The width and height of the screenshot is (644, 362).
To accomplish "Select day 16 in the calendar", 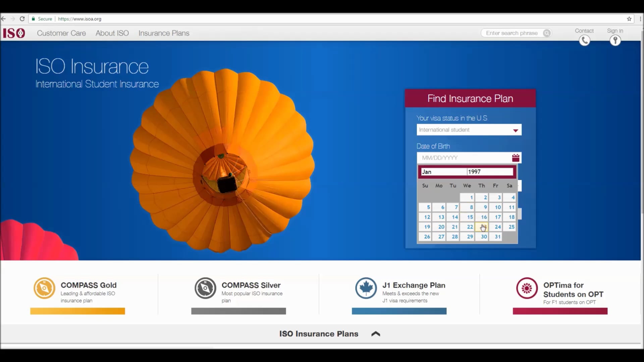I will 481,217.
